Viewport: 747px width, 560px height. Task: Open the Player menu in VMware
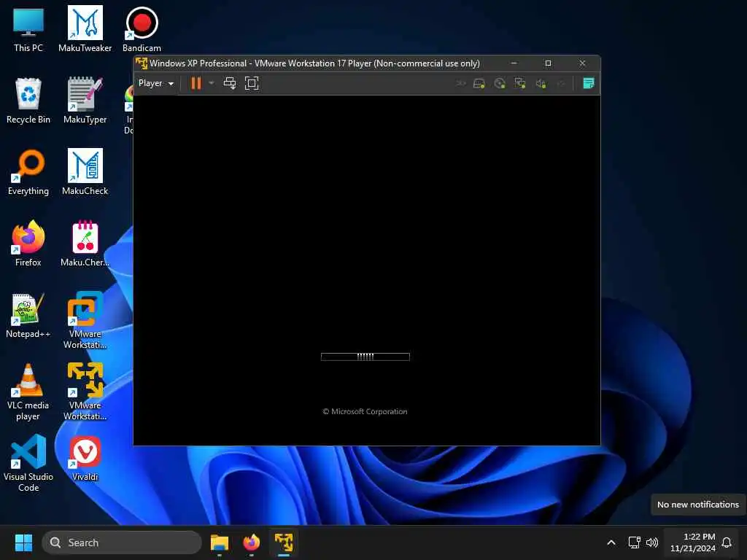(156, 83)
